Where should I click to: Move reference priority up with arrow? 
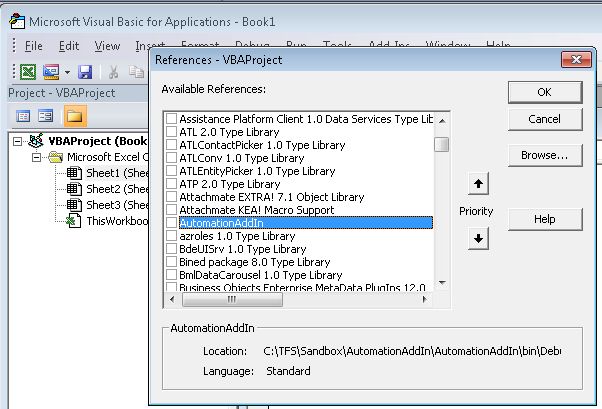coord(478,184)
